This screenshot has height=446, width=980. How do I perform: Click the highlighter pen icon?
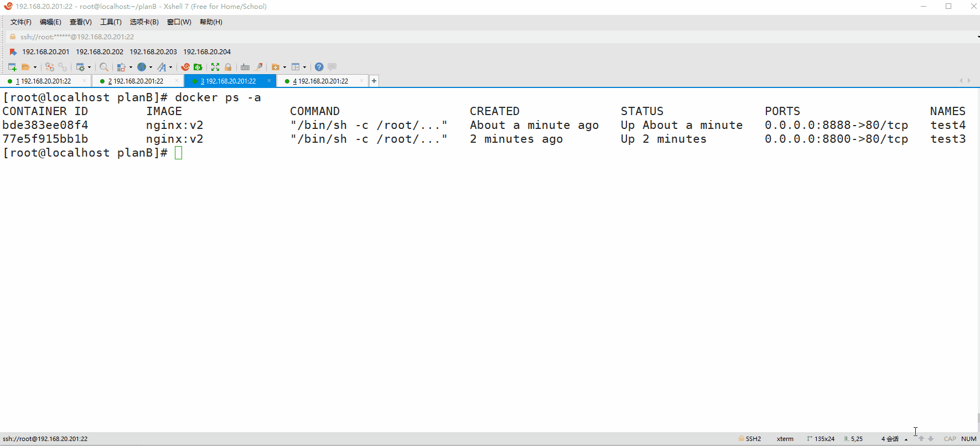[x=259, y=67]
